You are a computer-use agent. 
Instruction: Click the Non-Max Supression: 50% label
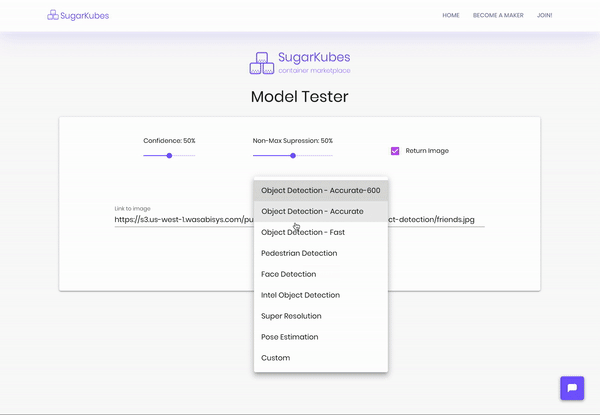click(293, 141)
